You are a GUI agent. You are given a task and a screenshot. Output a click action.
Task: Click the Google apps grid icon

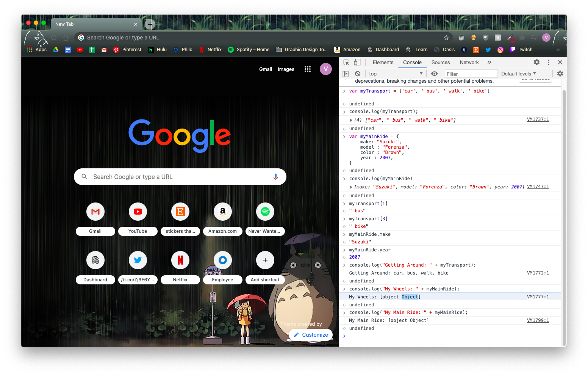point(307,69)
